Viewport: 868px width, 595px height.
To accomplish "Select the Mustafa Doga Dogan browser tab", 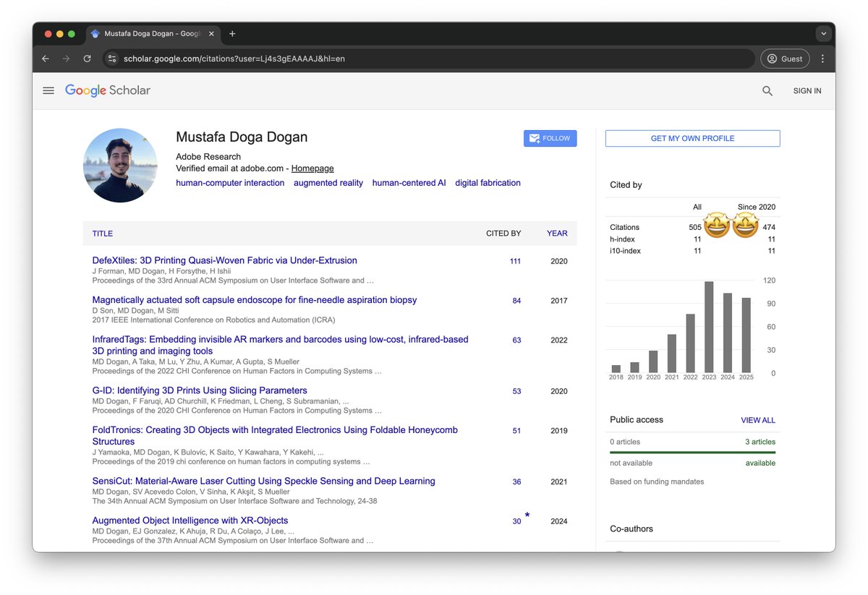I will 152,34.
